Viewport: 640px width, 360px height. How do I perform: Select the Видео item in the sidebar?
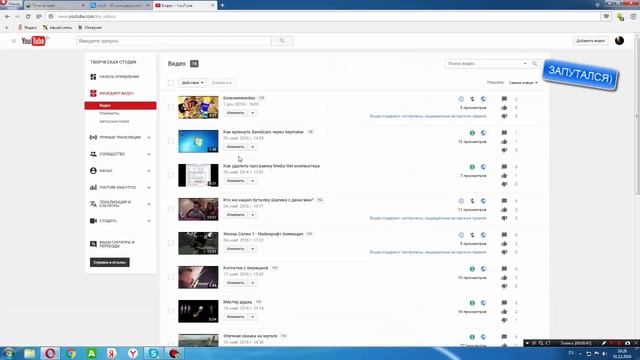120,106
